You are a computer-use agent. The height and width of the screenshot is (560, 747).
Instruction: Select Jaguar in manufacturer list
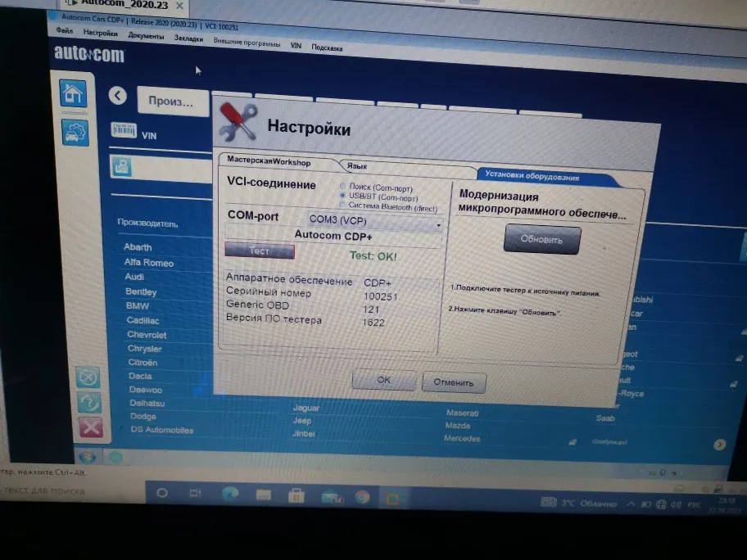(306, 408)
